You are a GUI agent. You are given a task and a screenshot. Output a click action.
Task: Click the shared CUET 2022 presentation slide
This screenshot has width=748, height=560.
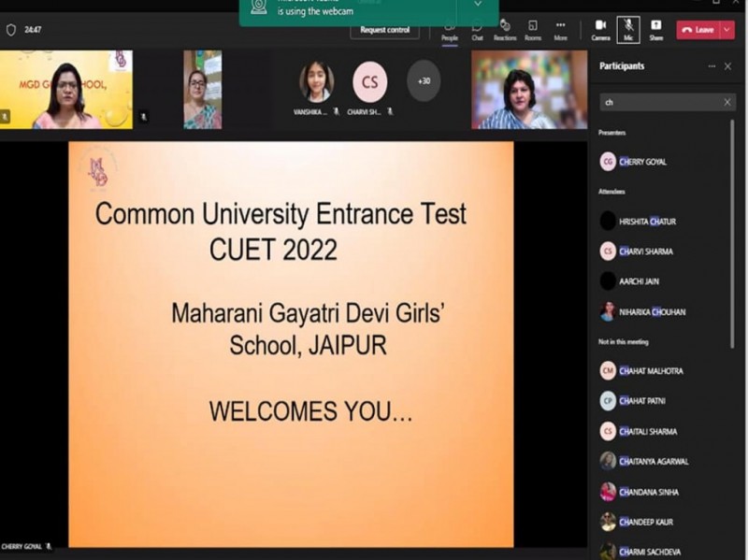point(291,343)
